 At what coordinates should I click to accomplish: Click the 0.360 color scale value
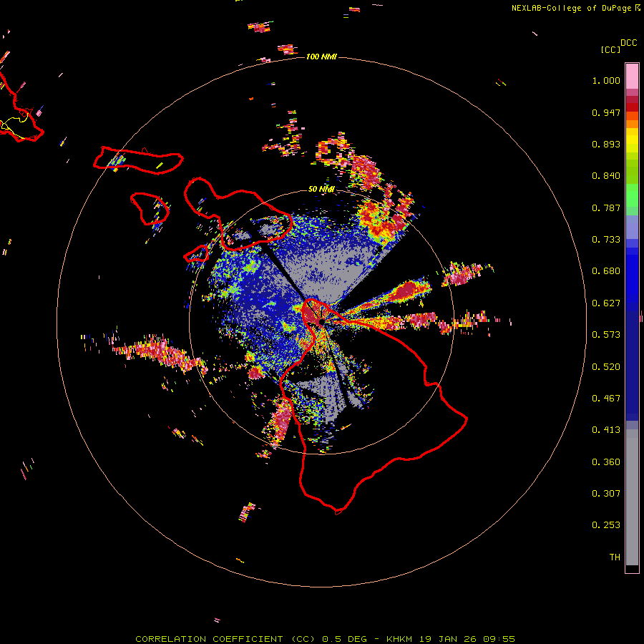pyautogui.click(x=606, y=462)
